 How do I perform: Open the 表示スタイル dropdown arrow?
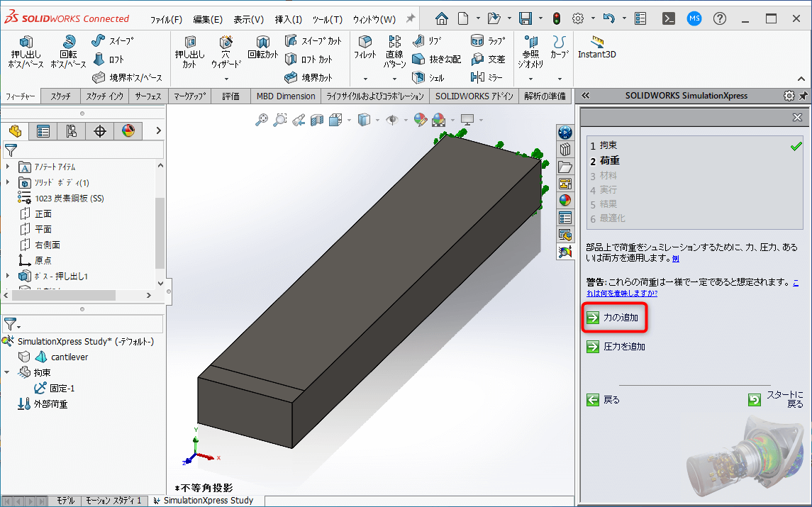(377, 121)
